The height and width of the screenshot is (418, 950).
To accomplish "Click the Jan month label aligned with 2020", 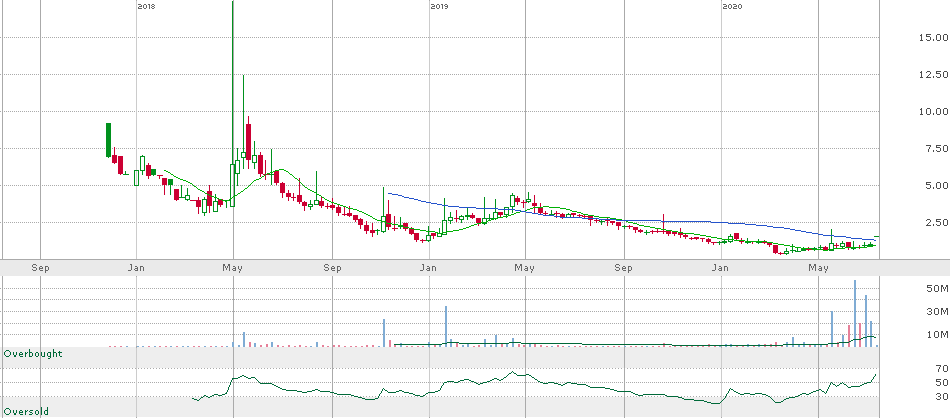I will point(720,267).
